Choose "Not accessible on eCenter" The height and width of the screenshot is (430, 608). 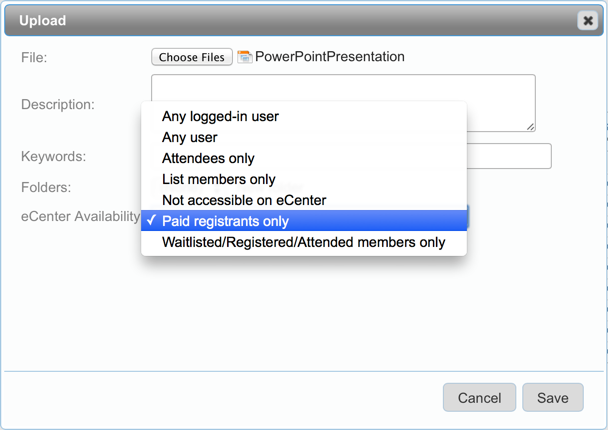244,200
